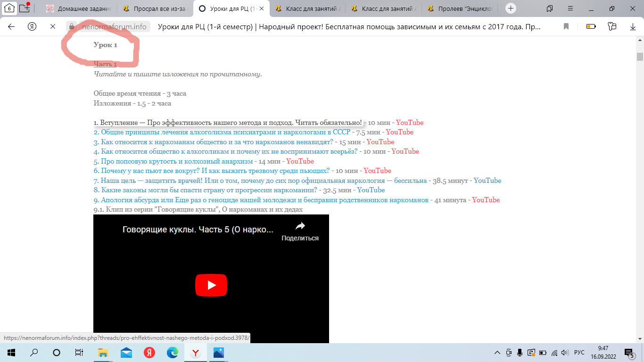Open the password manager key icon
Screen dimensions: 644x362
[x=612, y=27]
